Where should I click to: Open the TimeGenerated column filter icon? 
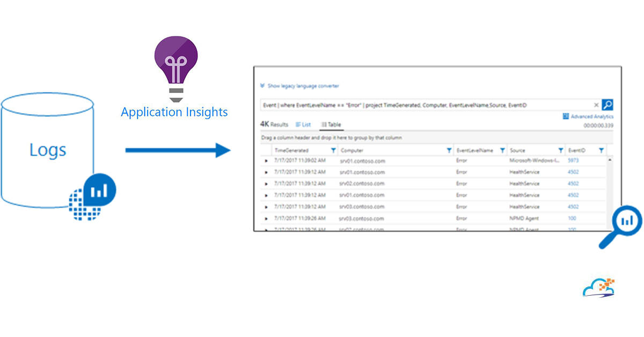point(333,151)
